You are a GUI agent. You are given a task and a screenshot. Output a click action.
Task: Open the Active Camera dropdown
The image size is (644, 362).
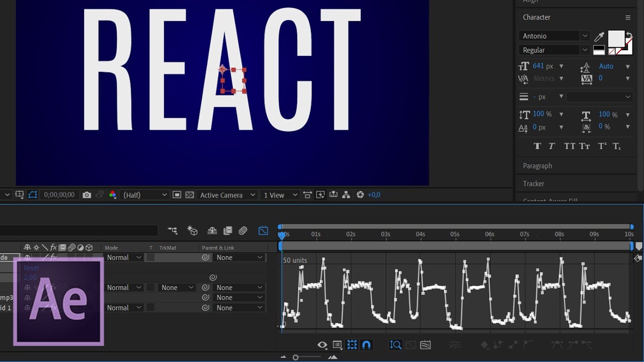click(x=227, y=195)
